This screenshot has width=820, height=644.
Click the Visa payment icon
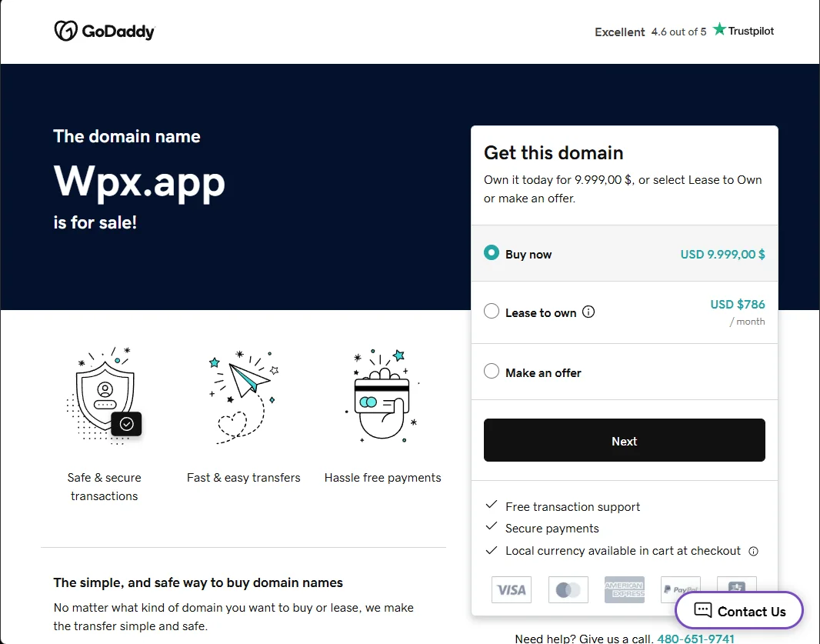pos(512,589)
